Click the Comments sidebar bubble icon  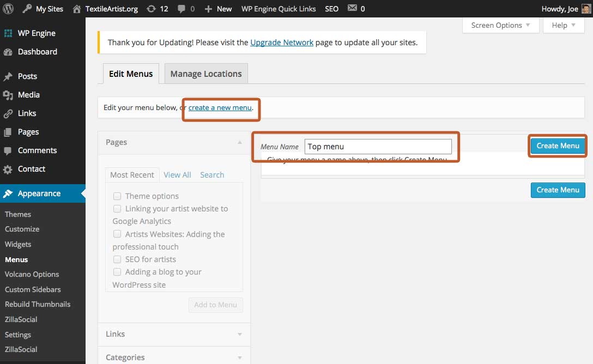click(x=8, y=151)
